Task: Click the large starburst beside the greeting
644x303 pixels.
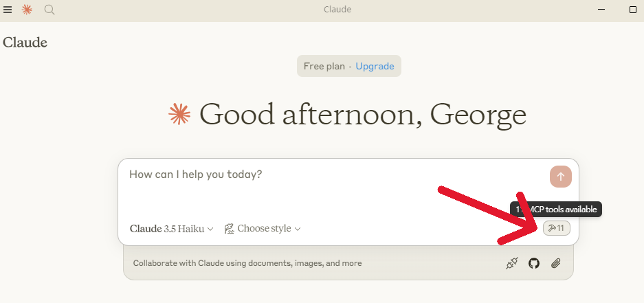Action: click(179, 114)
